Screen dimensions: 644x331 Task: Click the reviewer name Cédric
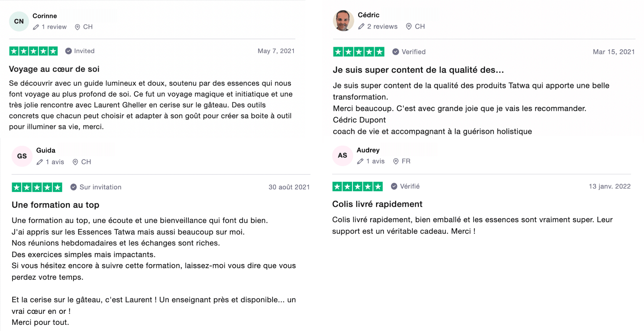368,15
